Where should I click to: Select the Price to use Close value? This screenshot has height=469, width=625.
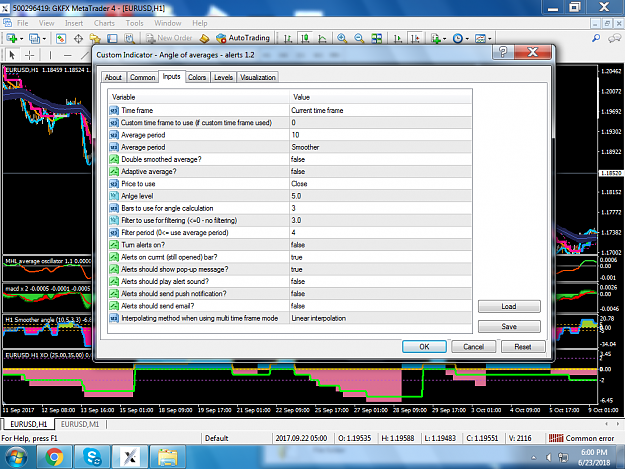click(381, 184)
